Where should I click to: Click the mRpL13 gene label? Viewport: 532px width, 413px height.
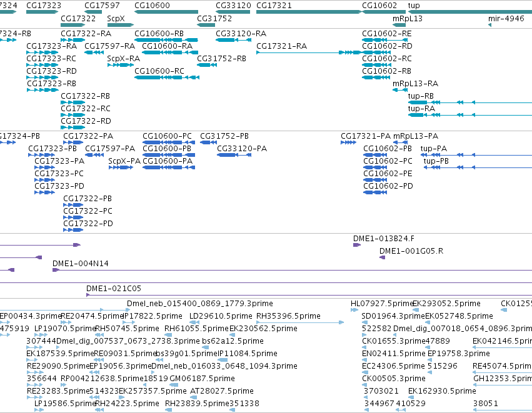tap(408, 18)
